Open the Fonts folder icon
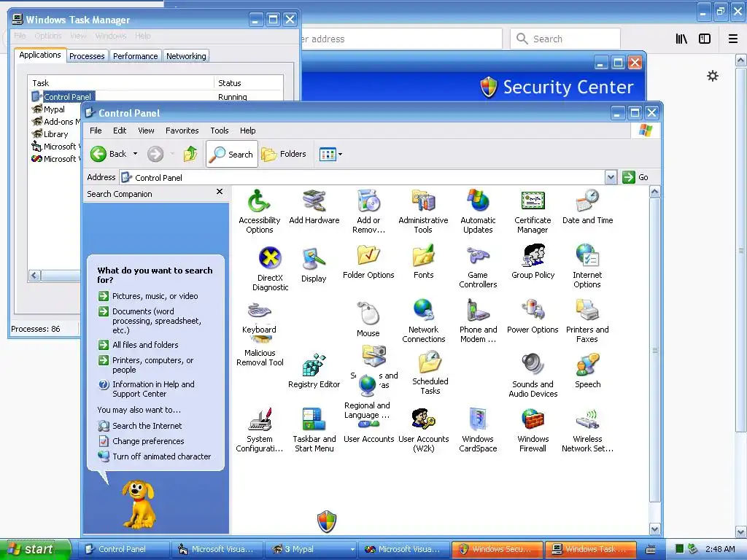The image size is (747, 560). pyautogui.click(x=423, y=262)
